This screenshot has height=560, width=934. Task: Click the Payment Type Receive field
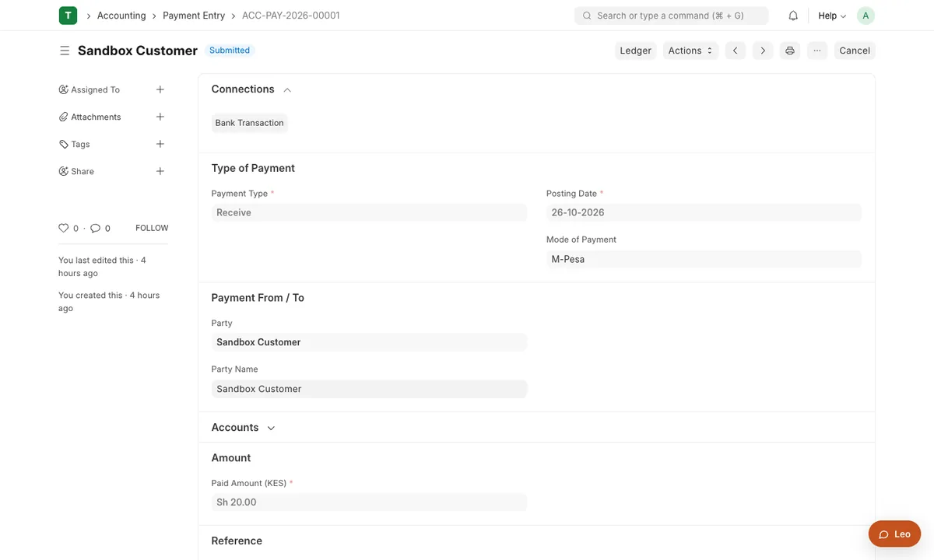pyautogui.click(x=369, y=212)
